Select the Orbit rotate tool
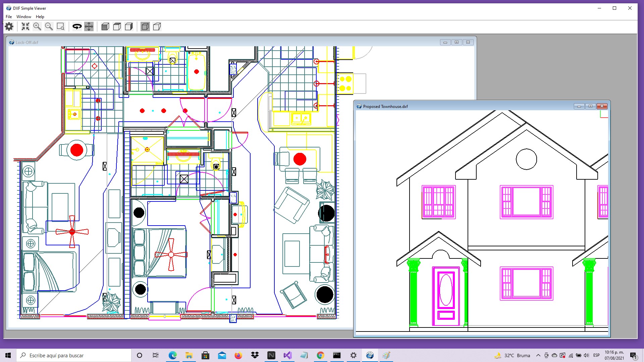This screenshot has height=362, width=644. pyautogui.click(x=77, y=26)
